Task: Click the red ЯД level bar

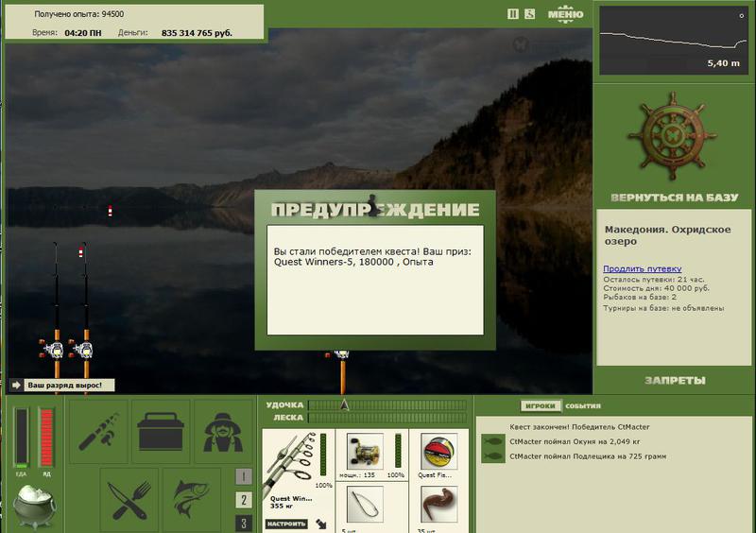Action: click(x=46, y=438)
